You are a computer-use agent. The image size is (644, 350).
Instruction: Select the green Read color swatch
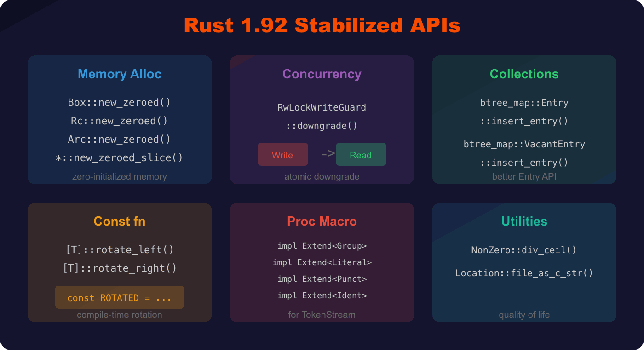(x=361, y=154)
